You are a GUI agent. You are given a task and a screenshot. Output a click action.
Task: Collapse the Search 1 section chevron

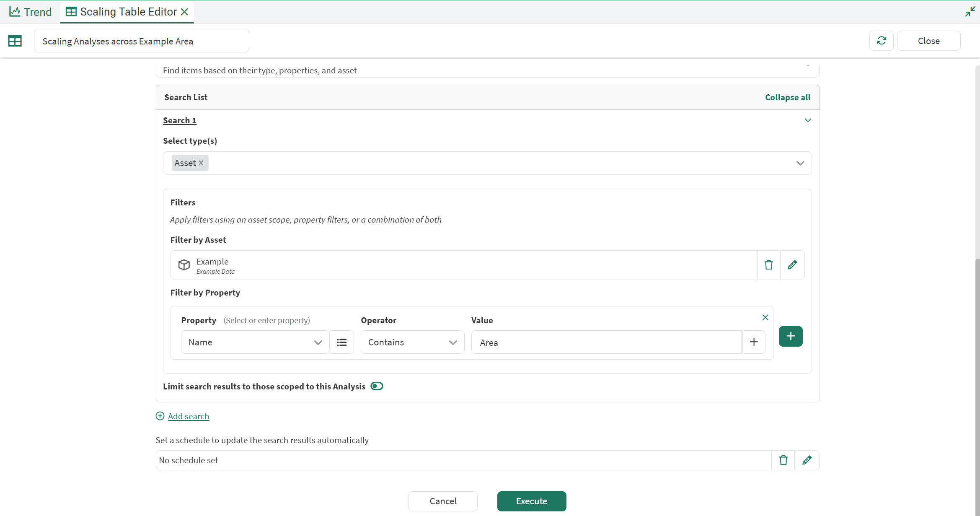(807, 120)
